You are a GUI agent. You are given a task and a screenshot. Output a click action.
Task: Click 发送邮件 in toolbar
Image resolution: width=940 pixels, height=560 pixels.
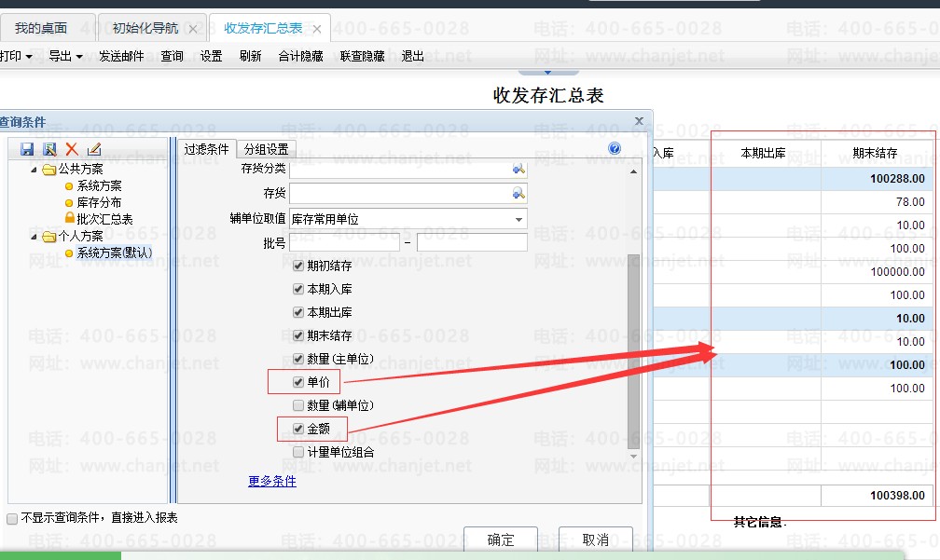pyautogui.click(x=121, y=56)
